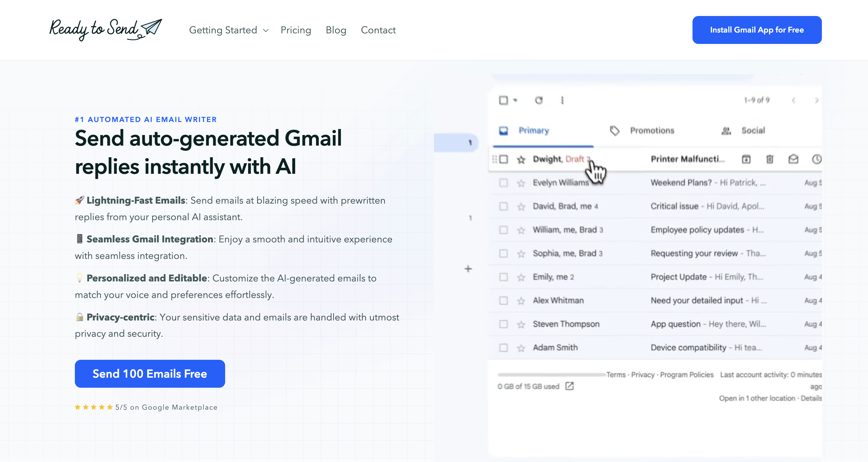Click the drag handle on Dwight's row
Screen dimensions: 868x462
[x=494, y=159]
